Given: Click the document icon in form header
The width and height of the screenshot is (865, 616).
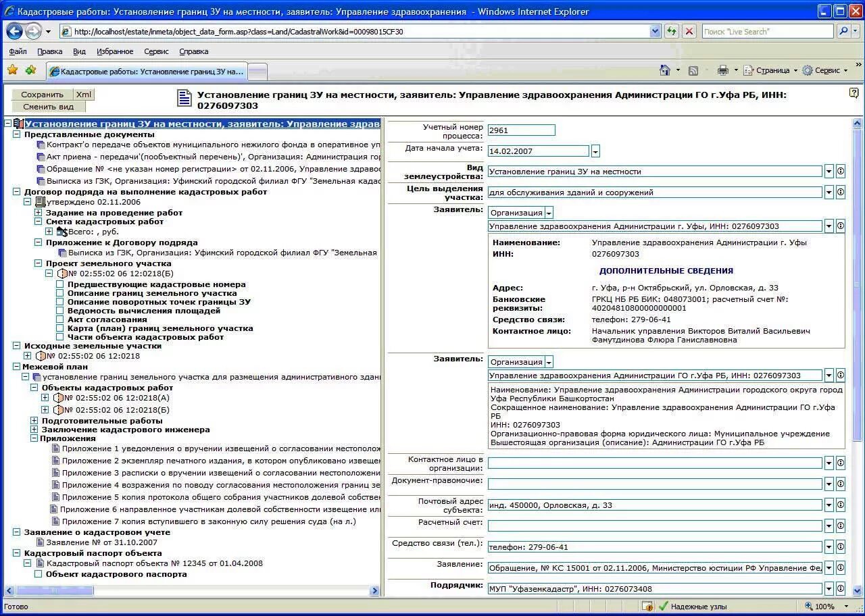Looking at the screenshot, I should coord(184,99).
